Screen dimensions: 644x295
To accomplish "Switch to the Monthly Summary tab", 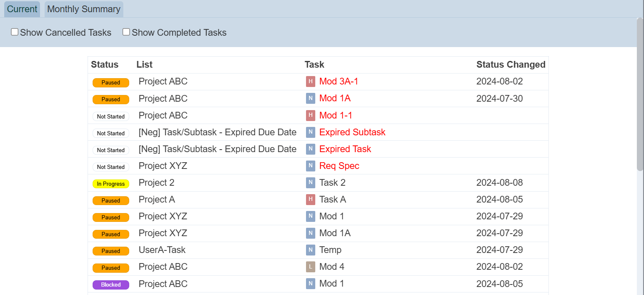I will click(84, 9).
